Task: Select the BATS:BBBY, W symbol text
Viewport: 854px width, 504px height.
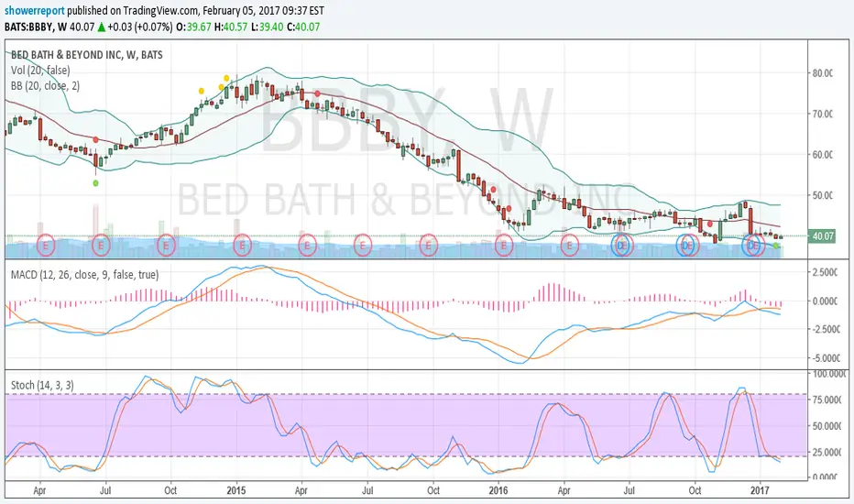Action: click(x=36, y=27)
